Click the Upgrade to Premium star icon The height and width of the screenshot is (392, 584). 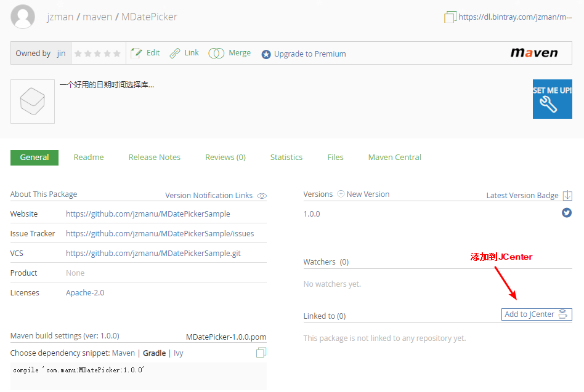point(266,53)
